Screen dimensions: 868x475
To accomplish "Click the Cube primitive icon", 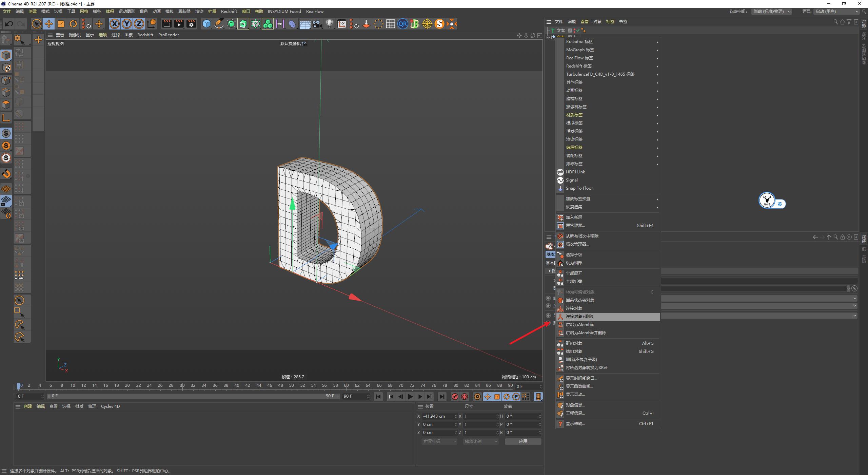I will pyautogui.click(x=206, y=24).
